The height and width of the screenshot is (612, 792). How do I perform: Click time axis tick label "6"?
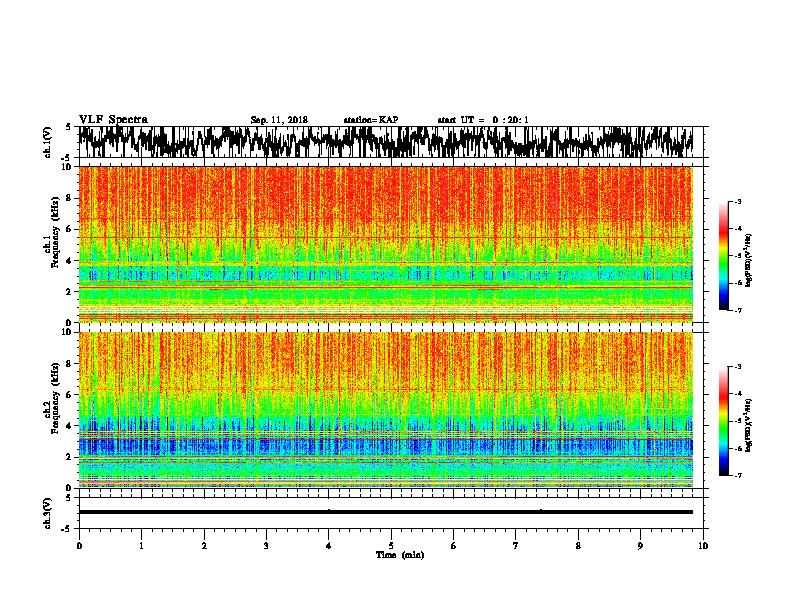click(x=454, y=546)
